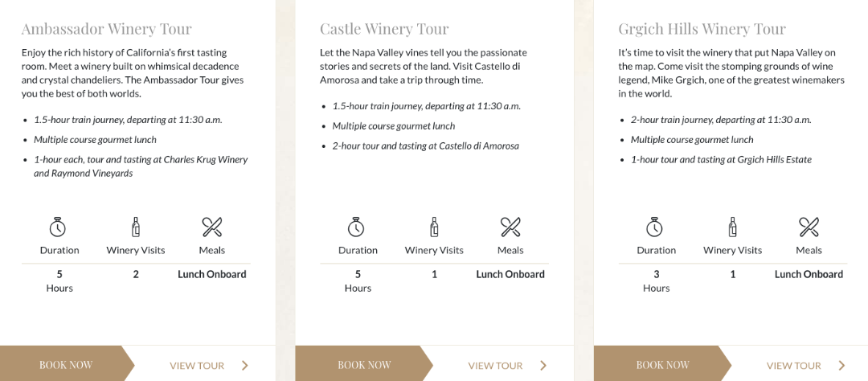The image size is (868, 381).
Task: Click the Grgich Hills Winery Visits bottle icon
Action: click(732, 227)
